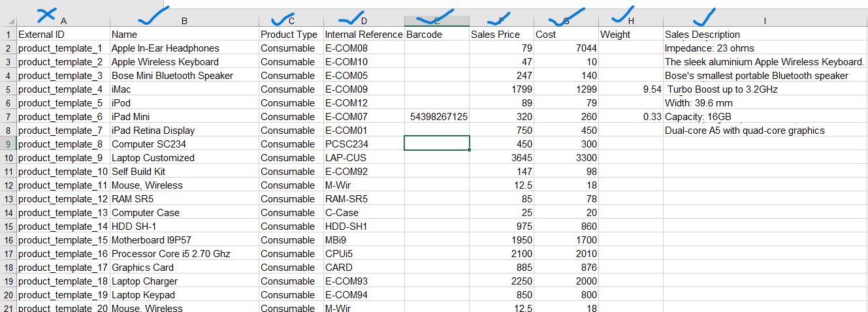
Task: Click the "iMac" name cell
Action: [184, 89]
